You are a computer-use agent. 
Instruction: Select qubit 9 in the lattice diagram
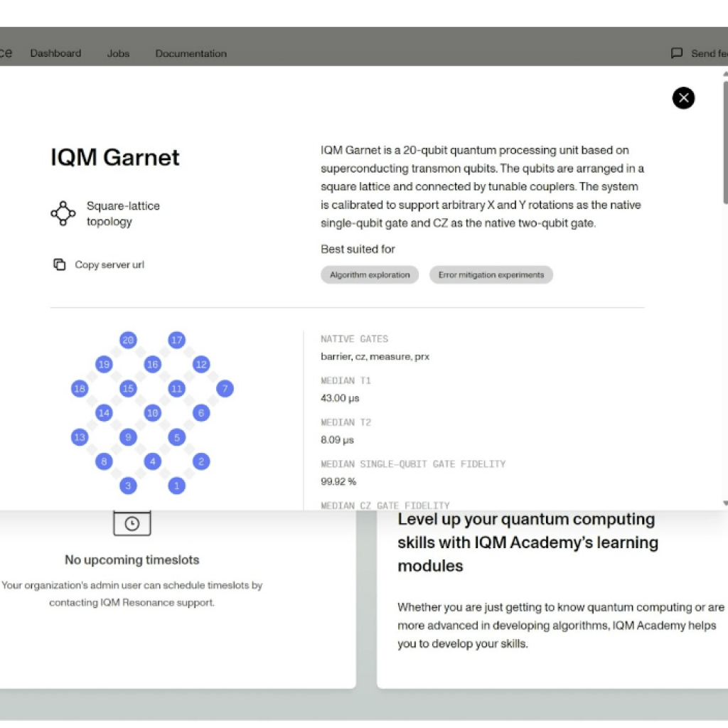pos(128,437)
